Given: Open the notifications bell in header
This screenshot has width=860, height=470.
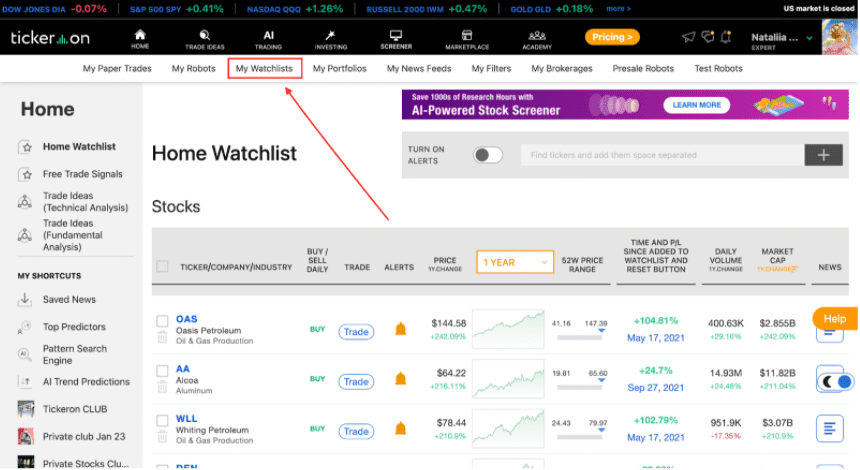Looking at the screenshot, I should 726,37.
